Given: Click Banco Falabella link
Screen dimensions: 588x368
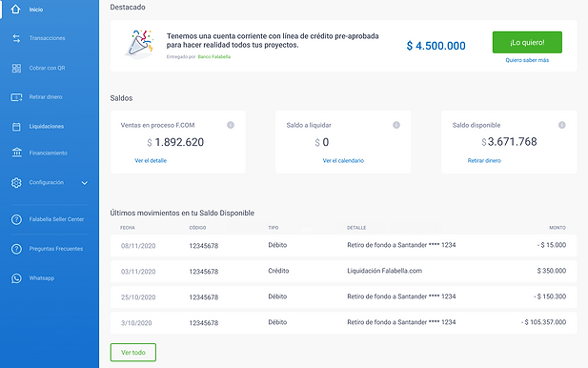Looking at the screenshot, I should [x=214, y=56].
